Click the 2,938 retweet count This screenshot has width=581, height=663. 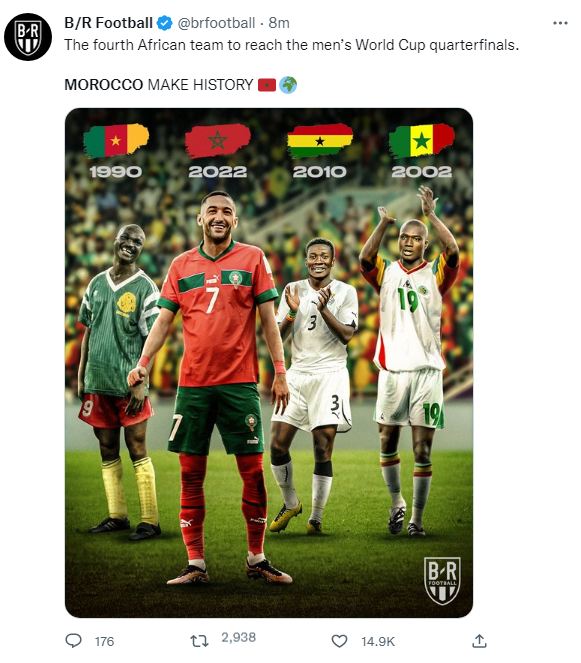click(x=238, y=637)
